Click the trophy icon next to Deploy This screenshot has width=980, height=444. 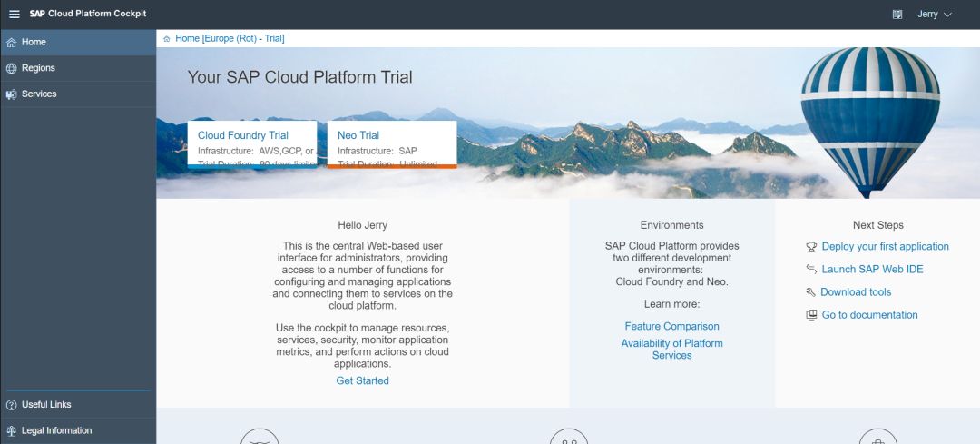click(x=811, y=247)
